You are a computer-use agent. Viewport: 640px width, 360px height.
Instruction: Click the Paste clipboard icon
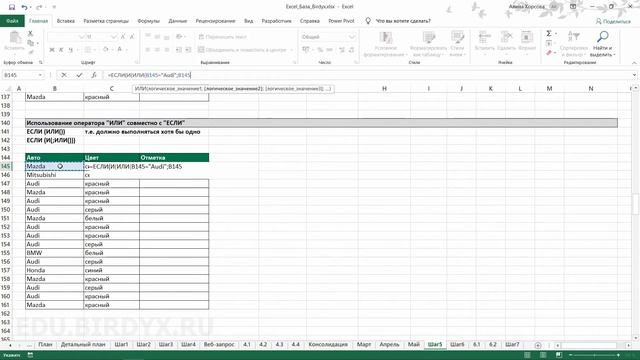pos(15,38)
